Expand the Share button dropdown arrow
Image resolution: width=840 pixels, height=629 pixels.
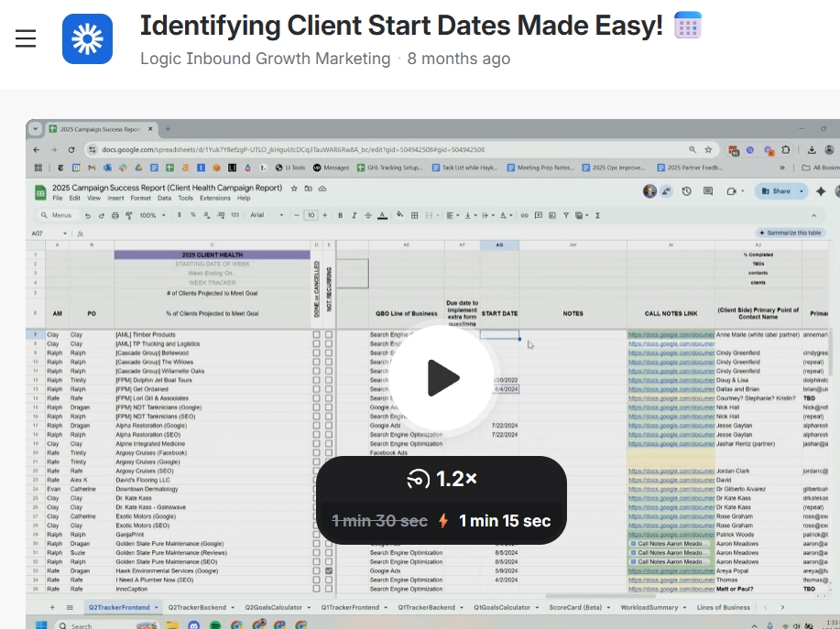pos(801,190)
